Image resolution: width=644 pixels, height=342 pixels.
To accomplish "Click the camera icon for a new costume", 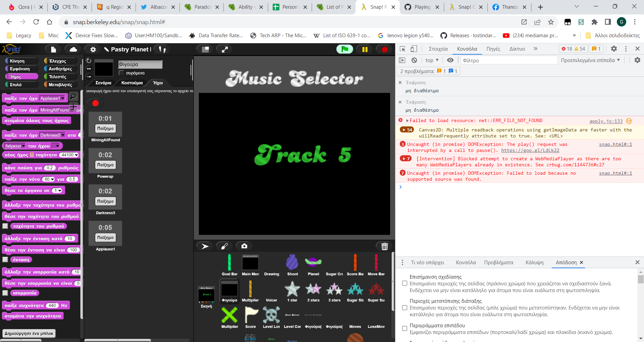I will click(244, 246).
